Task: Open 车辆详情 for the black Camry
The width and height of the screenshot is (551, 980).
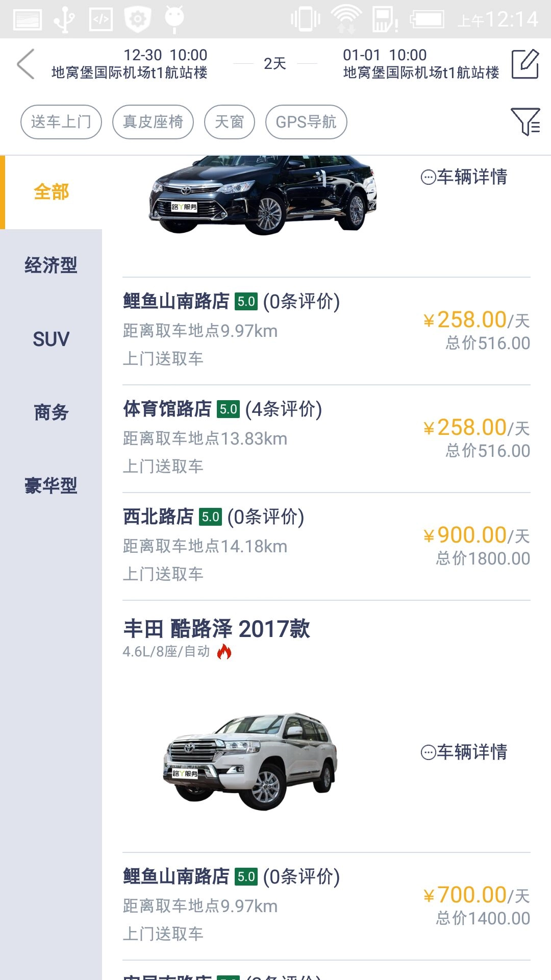Action: (x=464, y=177)
